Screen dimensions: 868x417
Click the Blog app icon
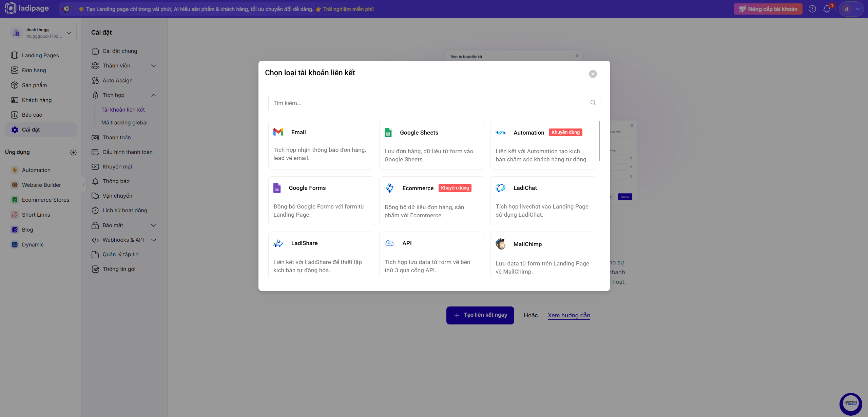click(x=15, y=230)
